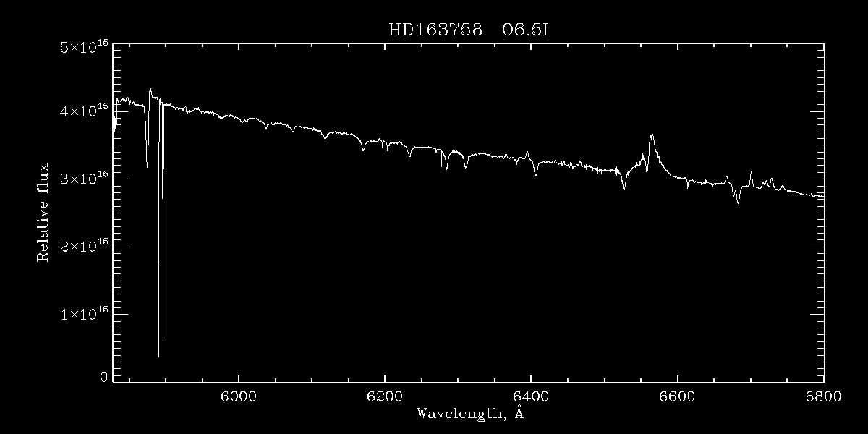Select the Relative flux axis label

coord(43,212)
